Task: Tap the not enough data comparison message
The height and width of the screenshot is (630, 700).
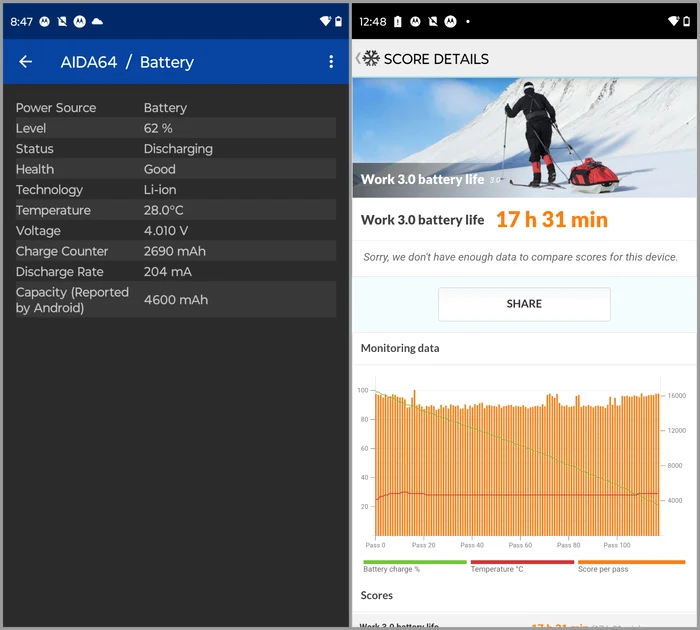Action: point(521,257)
